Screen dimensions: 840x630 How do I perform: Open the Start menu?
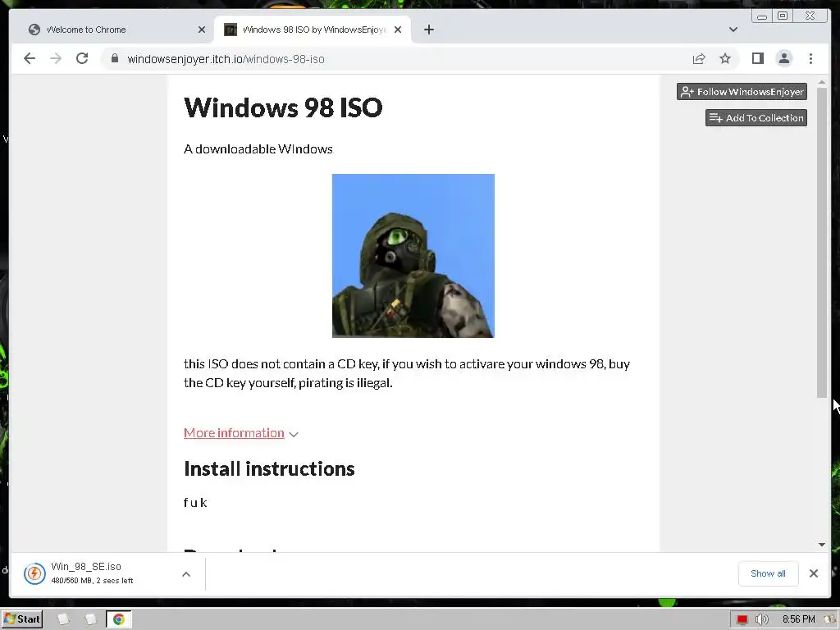coord(22,619)
